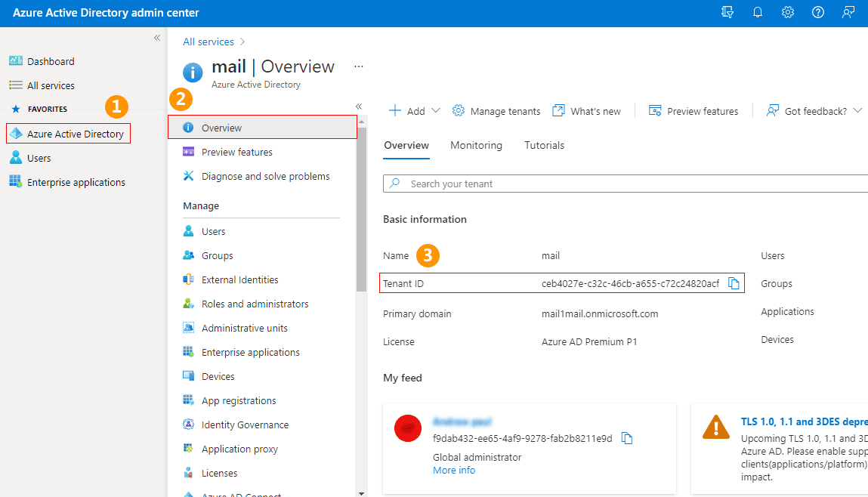The image size is (868, 497).
Task: Click the Manage tenants button
Action: click(496, 111)
